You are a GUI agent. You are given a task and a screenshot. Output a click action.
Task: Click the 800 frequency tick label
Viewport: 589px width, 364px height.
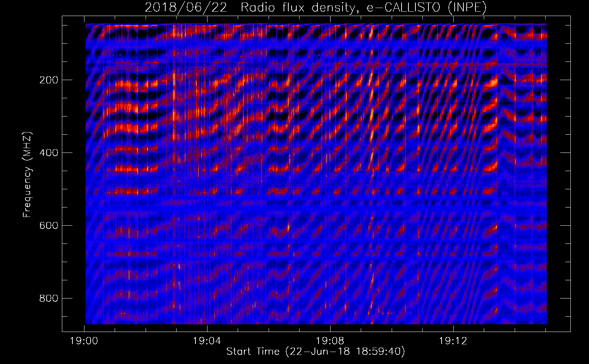(48, 298)
